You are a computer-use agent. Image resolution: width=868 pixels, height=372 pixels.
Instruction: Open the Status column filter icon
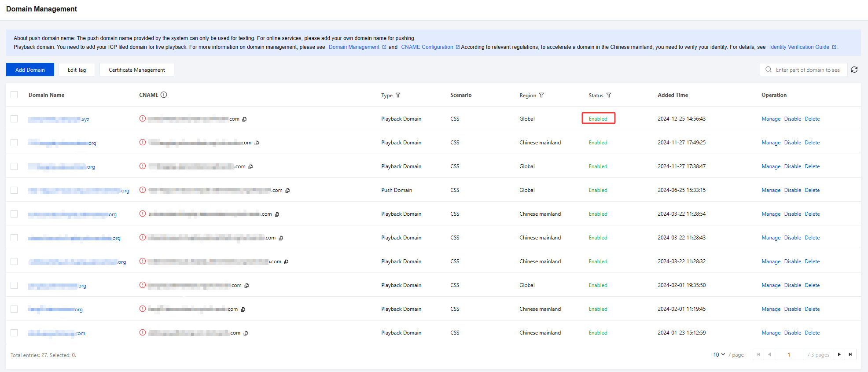pyautogui.click(x=609, y=95)
